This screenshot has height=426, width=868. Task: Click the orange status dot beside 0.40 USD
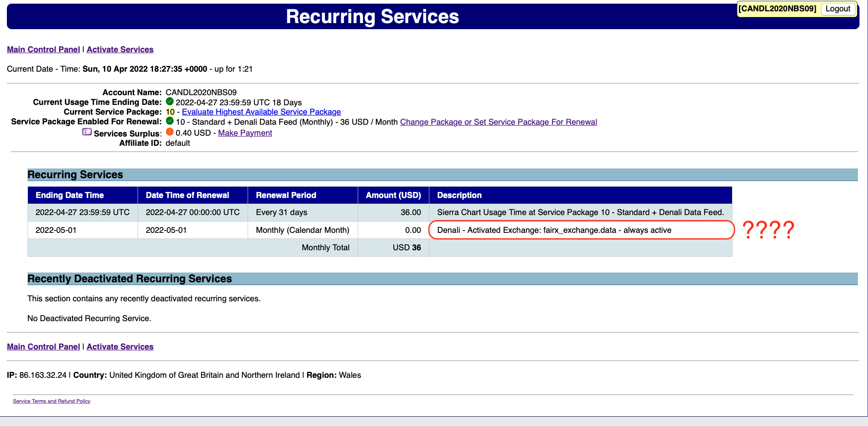(x=170, y=132)
